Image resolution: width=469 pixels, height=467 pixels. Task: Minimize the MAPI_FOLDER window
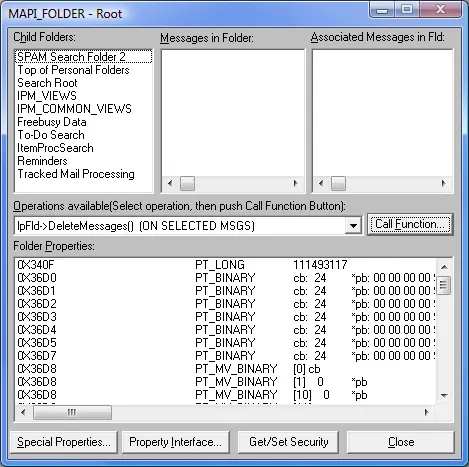pos(382,10)
